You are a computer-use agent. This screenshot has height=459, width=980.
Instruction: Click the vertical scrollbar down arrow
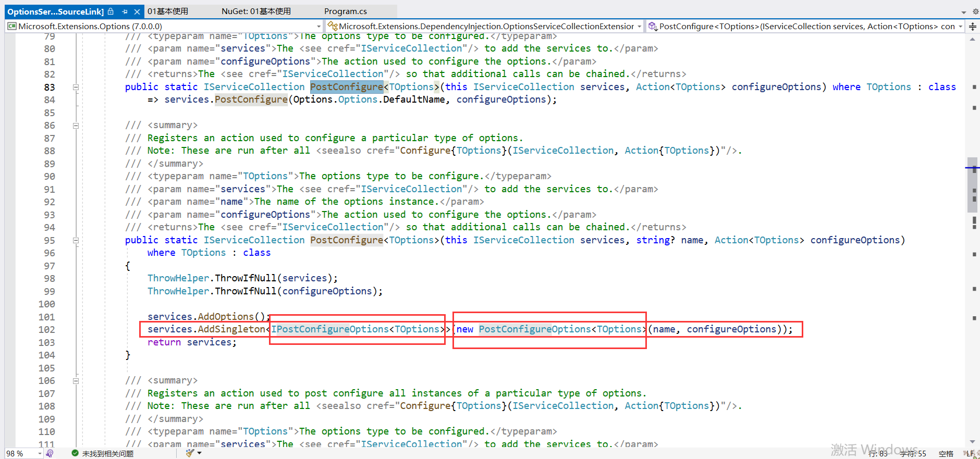[972, 442]
